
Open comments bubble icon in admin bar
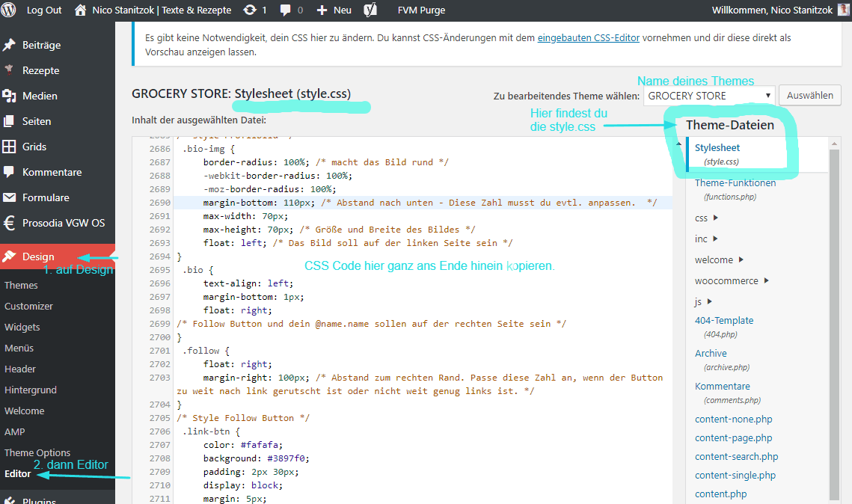pos(285,10)
